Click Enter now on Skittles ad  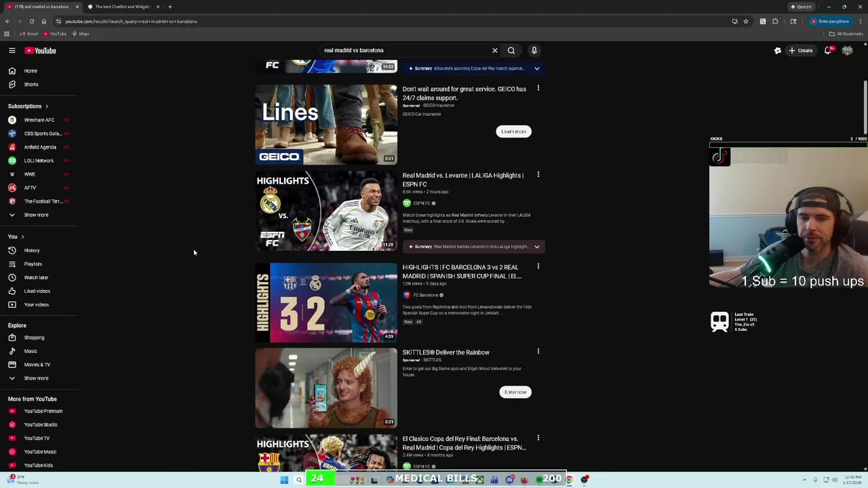click(515, 392)
